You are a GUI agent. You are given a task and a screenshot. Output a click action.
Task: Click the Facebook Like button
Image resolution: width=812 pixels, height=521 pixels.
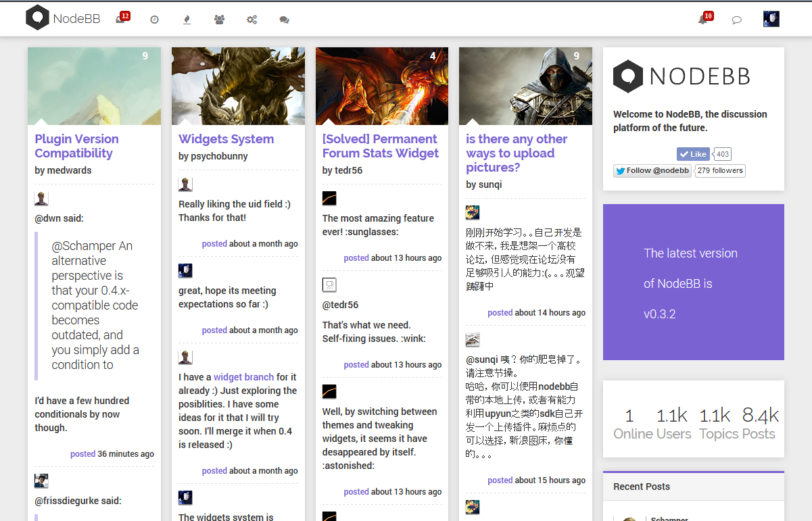point(693,154)
